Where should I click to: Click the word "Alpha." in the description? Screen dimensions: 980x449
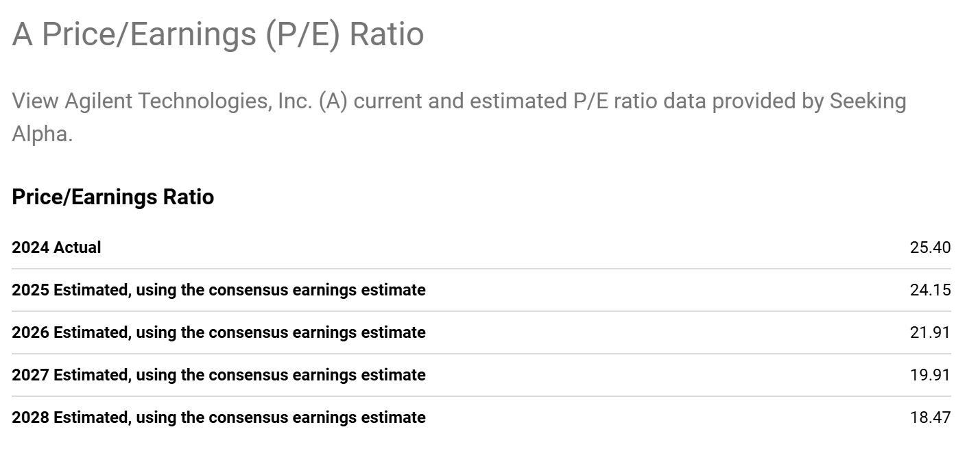pos(43,134)
